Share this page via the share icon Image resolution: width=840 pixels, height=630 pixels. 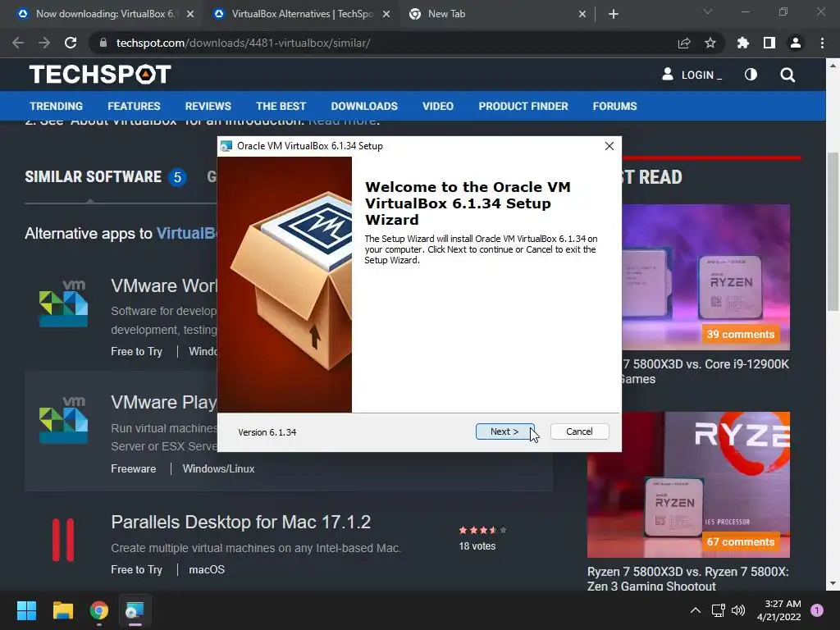point(684,43)
